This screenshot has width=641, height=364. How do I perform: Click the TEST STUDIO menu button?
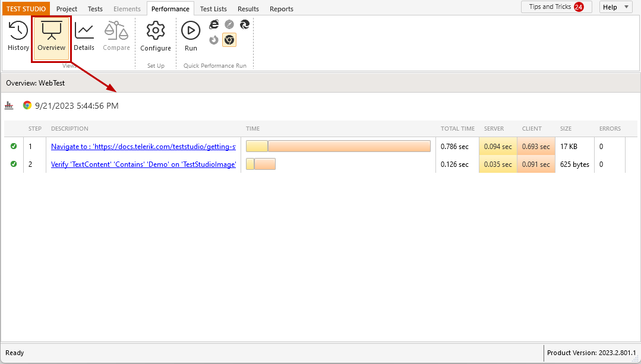pos(26,8)
